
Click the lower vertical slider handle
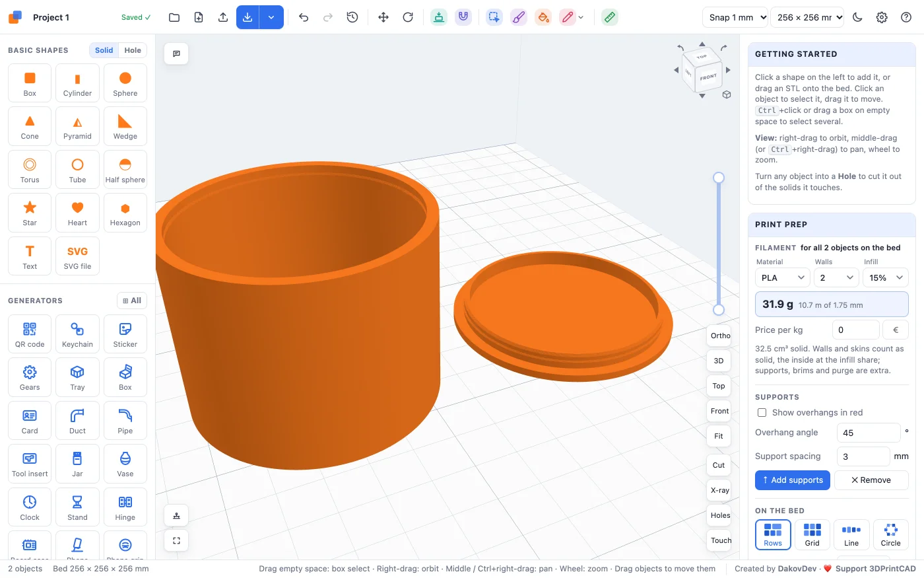(x=719, y=310)
